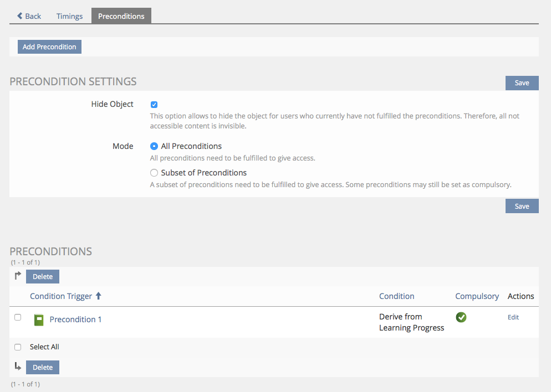Open the Preconditions tab
The image size is (551, 392).
click(121, 16)
